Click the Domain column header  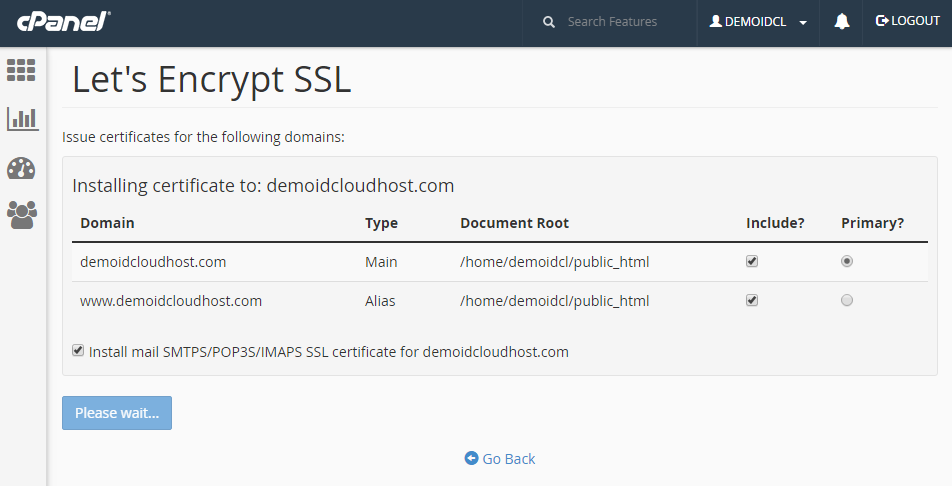pyautogui.click(x=107, y=223)
